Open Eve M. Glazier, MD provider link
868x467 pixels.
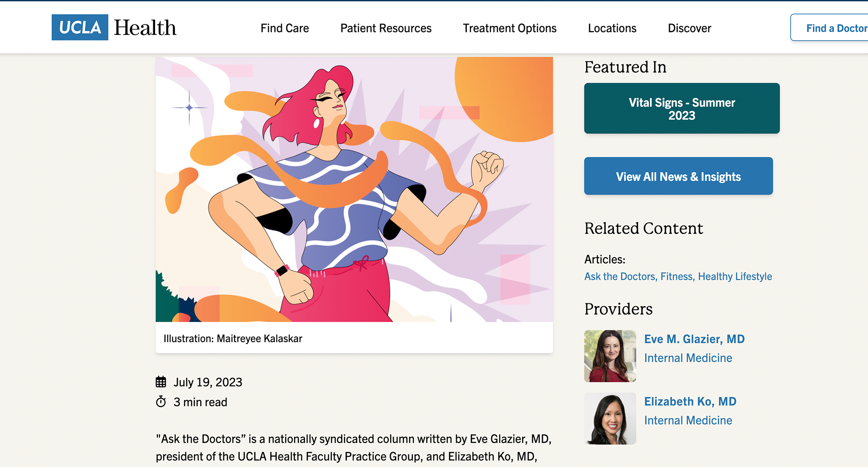pos(694,339)
